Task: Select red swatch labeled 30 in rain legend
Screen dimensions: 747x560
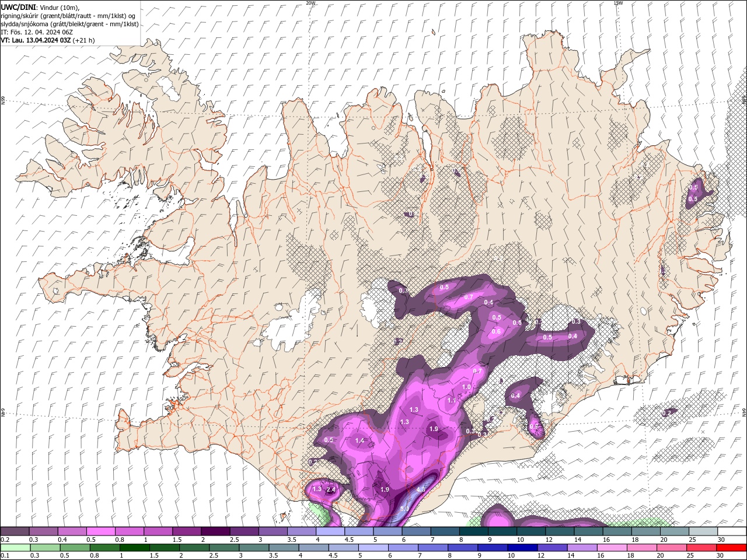Action: point(732,548)
